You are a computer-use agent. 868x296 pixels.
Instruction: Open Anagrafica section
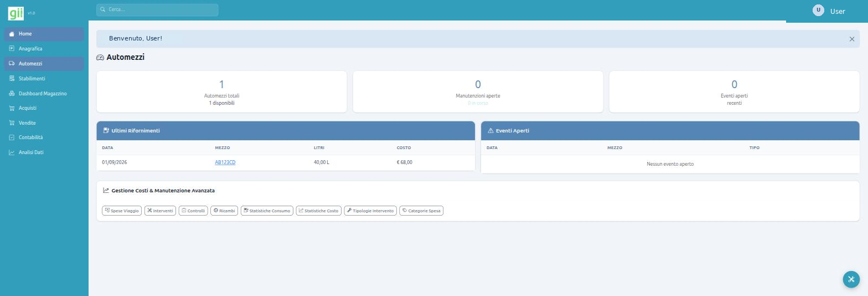pyautogui.click(x=44, y=49)
